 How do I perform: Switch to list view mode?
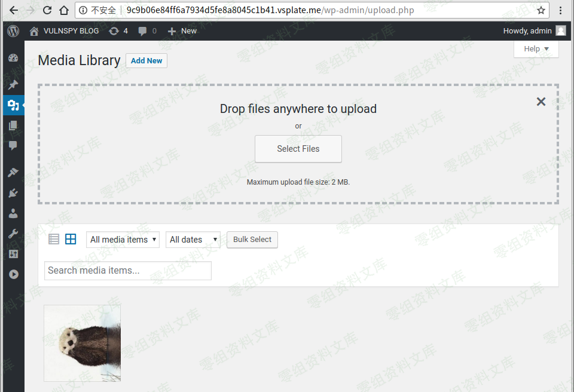click(x=54, y=240)
